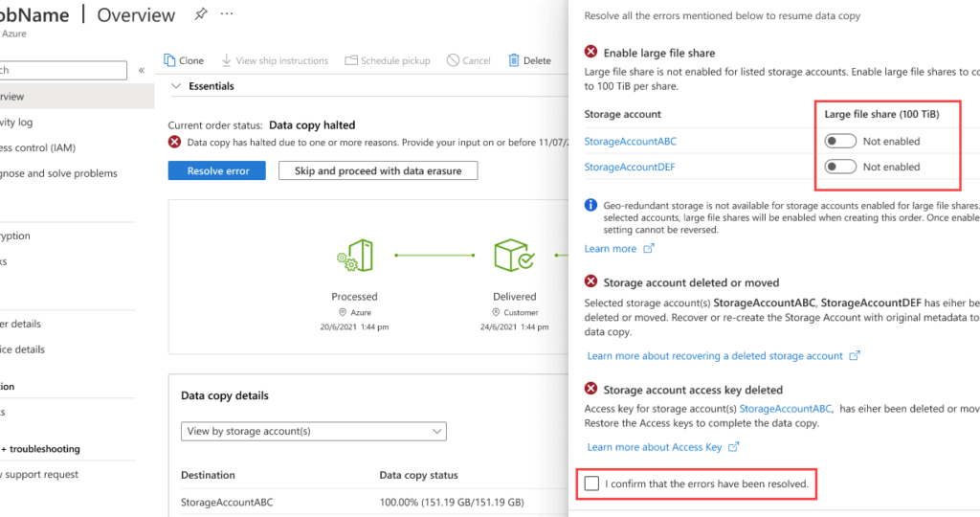Click Skip and proceed with data erasure
Screen dimensions: 980x517
coord(378,170)
